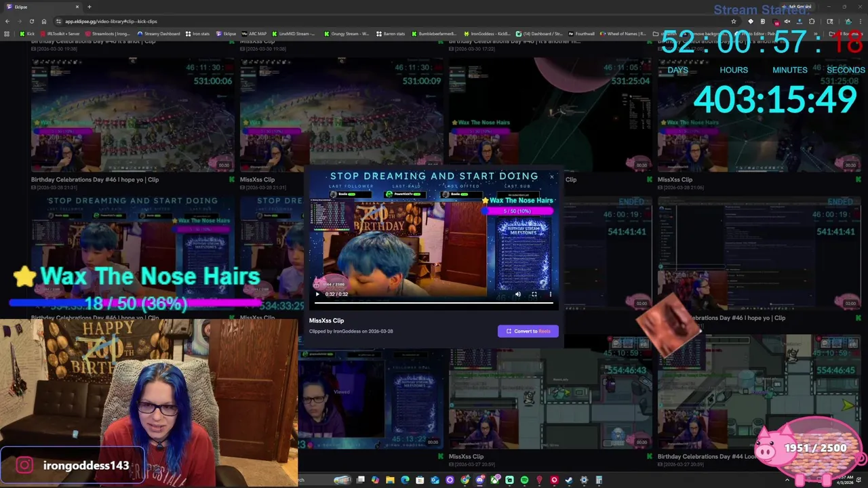Open Xbox app from taskbar
The width and height of the screenshot is (868, 488).
494,480
